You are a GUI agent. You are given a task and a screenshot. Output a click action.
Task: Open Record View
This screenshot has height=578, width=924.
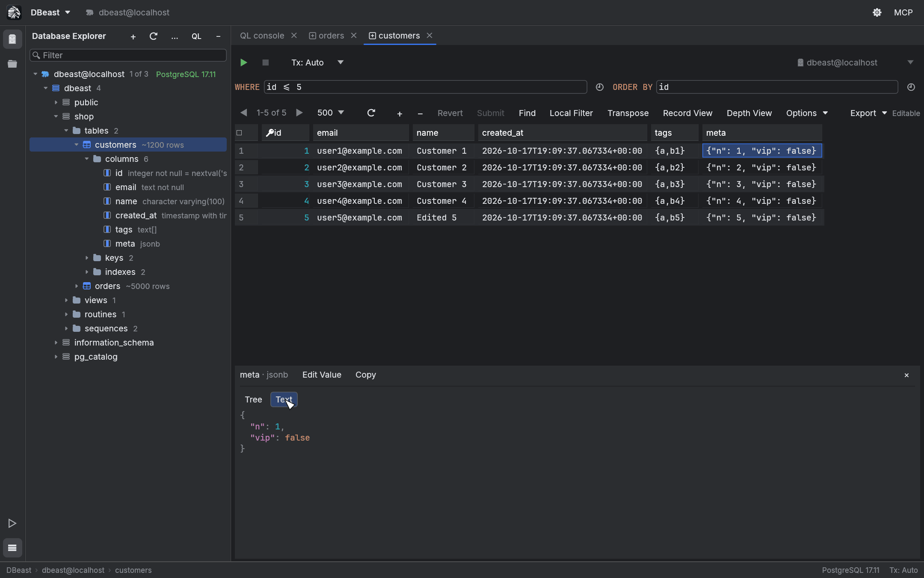pos(687,113)
